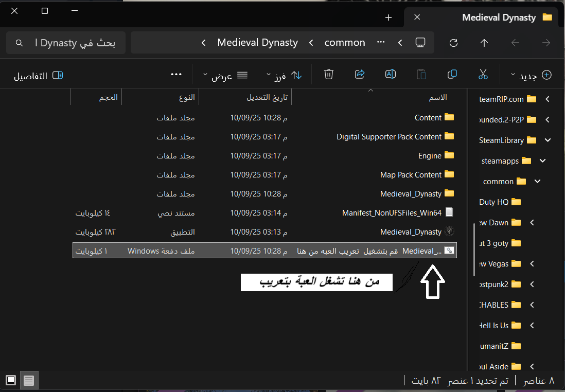The height and width of the screenshot is (392, 565).
Task: Click the search field (بحث في)
Action: [x=66, y=43]
